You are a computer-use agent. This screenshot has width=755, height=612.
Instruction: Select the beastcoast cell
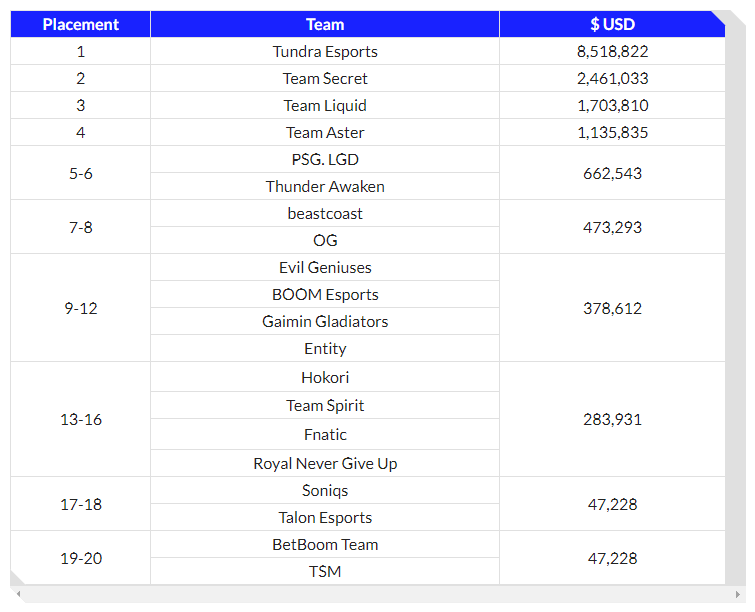(325, 213)
